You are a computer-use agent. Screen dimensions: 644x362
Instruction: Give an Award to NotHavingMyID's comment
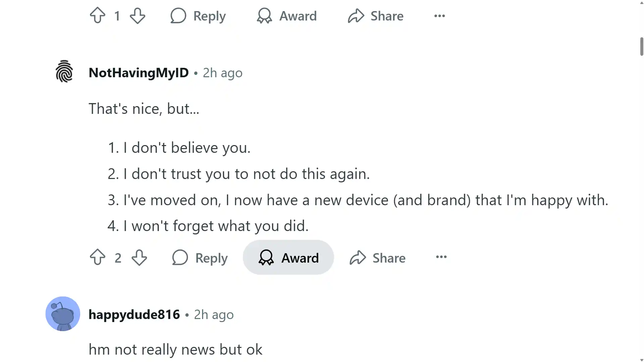point(288,257)
